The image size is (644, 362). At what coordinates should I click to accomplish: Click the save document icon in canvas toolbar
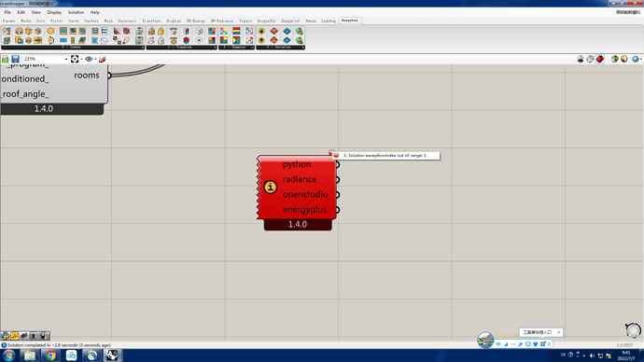click(x=15, y=59)
